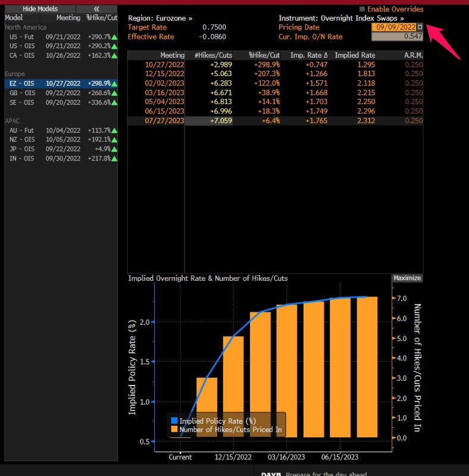Click the blue Implied Policy Rate legend swatch

(174, 421)
